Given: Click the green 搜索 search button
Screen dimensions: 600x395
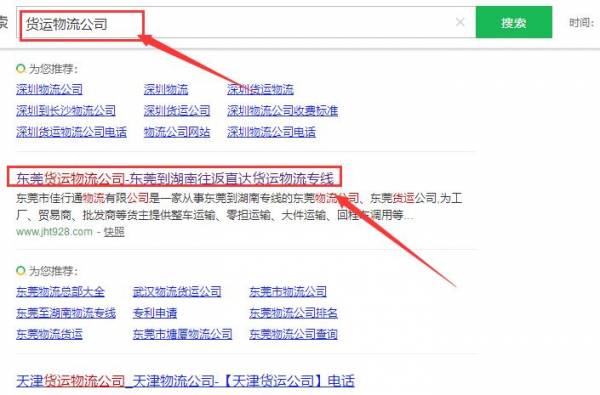Looking at the screenshot, I should 514,22.
